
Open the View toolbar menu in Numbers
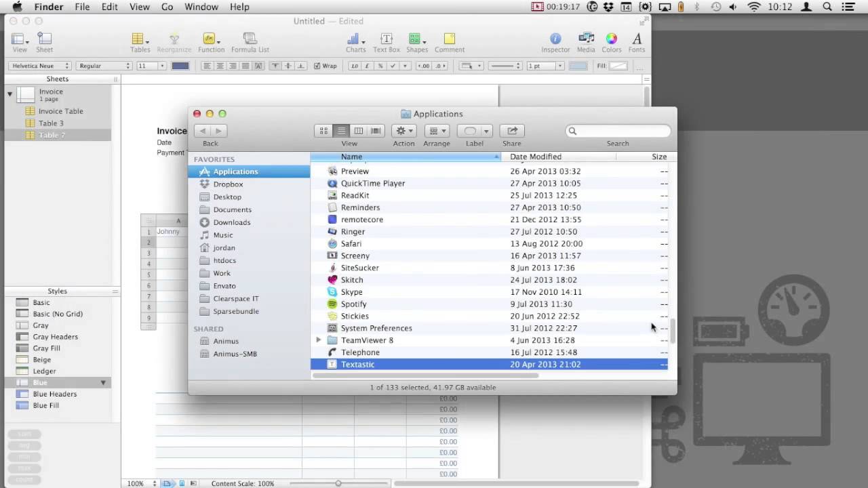tap(20, 43)
